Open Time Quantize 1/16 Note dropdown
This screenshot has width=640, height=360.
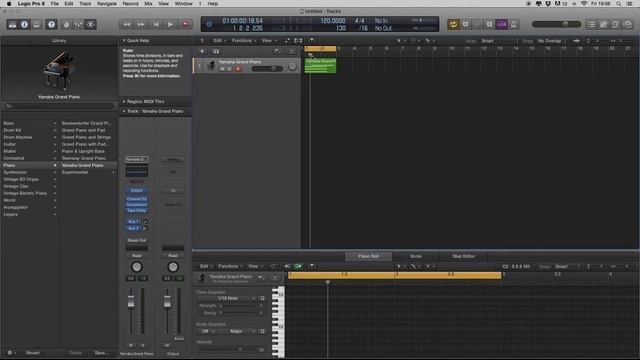227,298
